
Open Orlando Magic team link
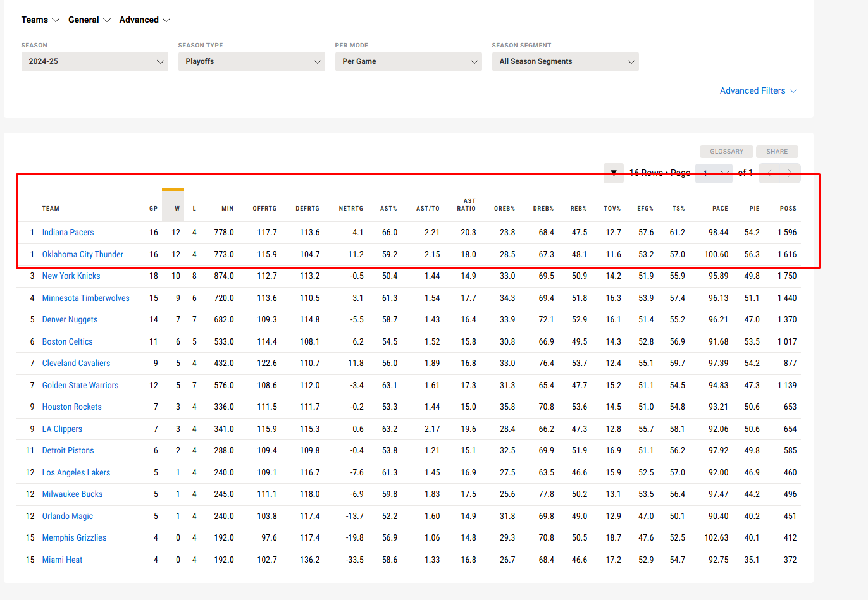pyautogui.click(x=67, y=516)
